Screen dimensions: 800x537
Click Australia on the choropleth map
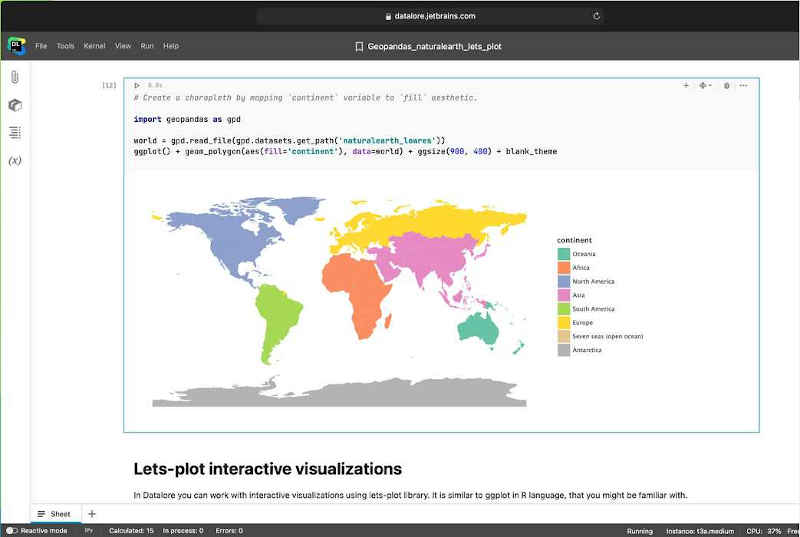[x=478, y=329]
